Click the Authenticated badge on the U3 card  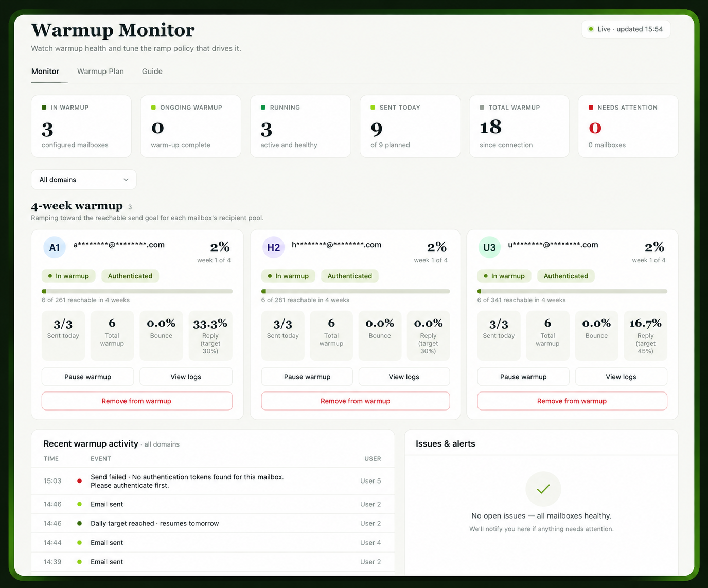[566, 276]
